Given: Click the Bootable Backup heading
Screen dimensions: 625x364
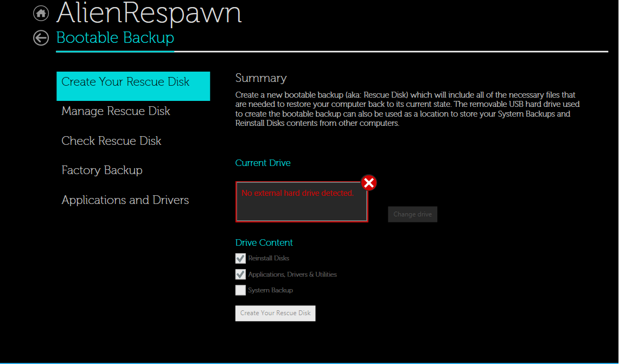Looking at the screenshot, I should (x=115, y=38).
